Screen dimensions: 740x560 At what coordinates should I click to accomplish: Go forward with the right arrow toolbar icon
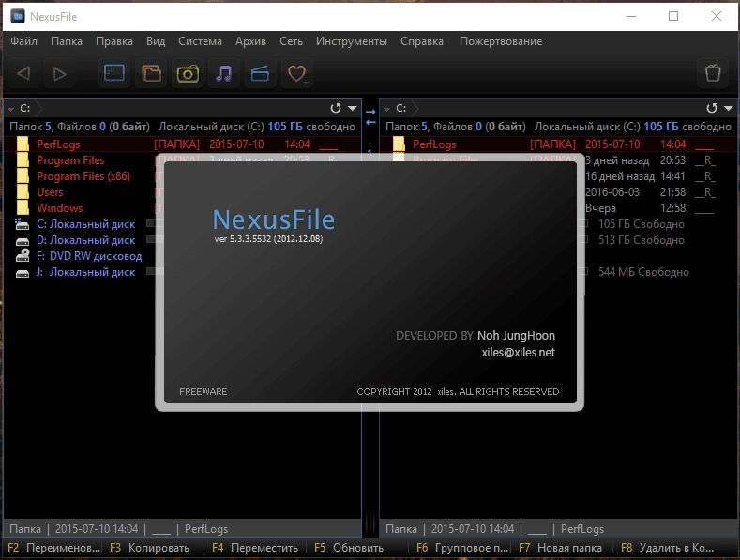pos(59,74)
